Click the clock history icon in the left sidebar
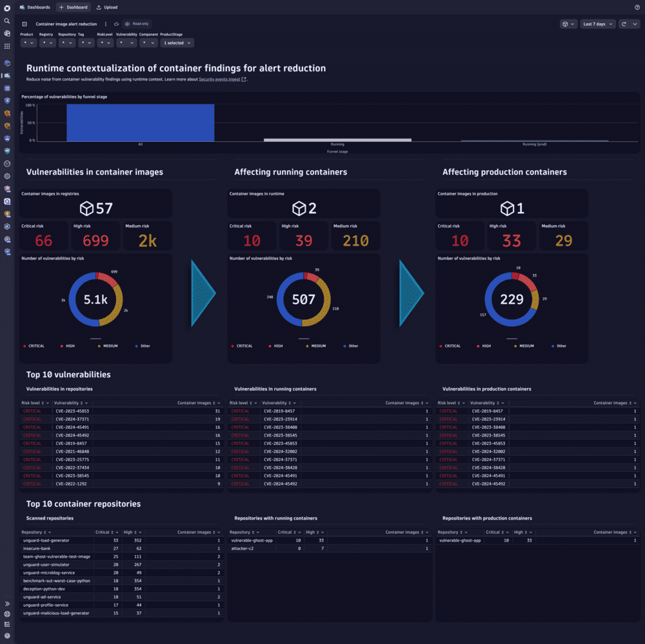Viewport: 645px width, 644px height. (x=7, y=163)
